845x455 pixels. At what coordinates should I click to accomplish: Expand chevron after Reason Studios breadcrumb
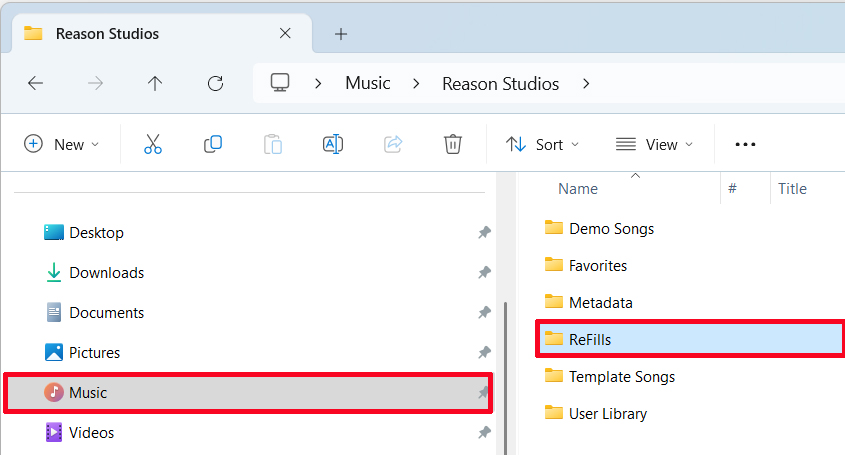coord(586,84)
